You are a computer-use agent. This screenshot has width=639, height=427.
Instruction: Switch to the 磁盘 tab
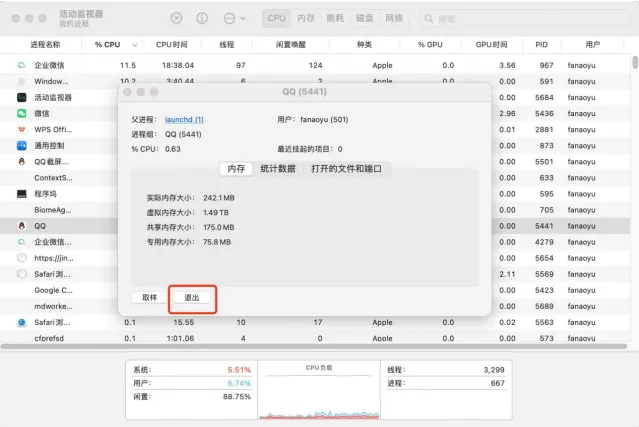[x=364, y=18]
